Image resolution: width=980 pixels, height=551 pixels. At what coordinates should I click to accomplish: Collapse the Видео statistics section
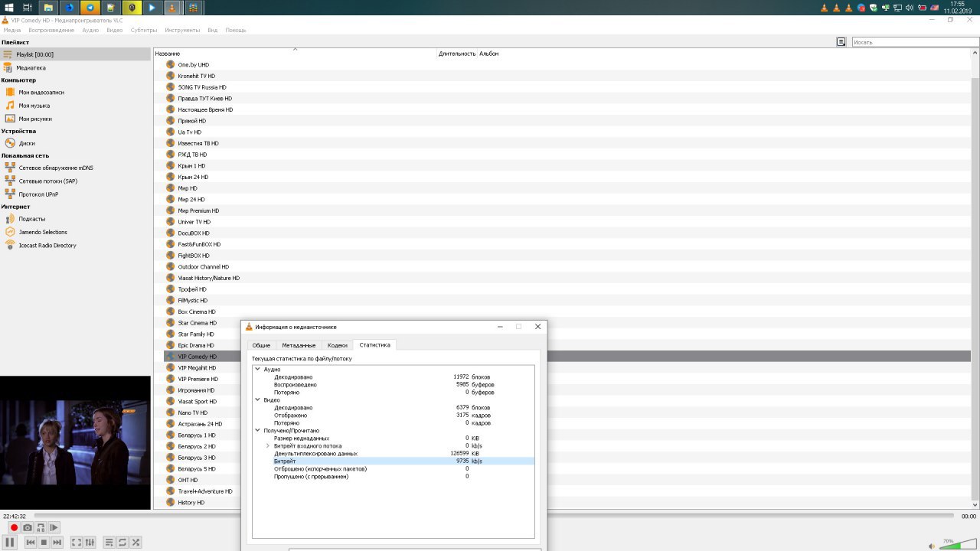point(258,400)
